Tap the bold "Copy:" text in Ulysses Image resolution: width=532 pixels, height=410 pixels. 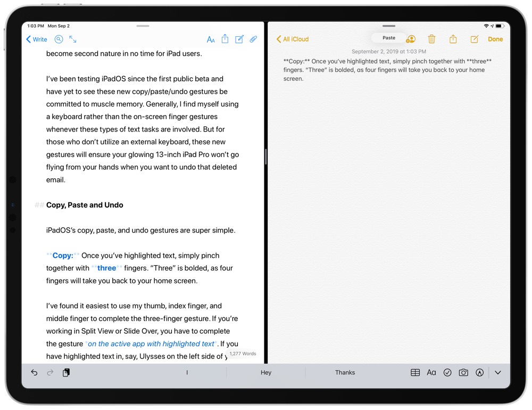pos(63,256)
